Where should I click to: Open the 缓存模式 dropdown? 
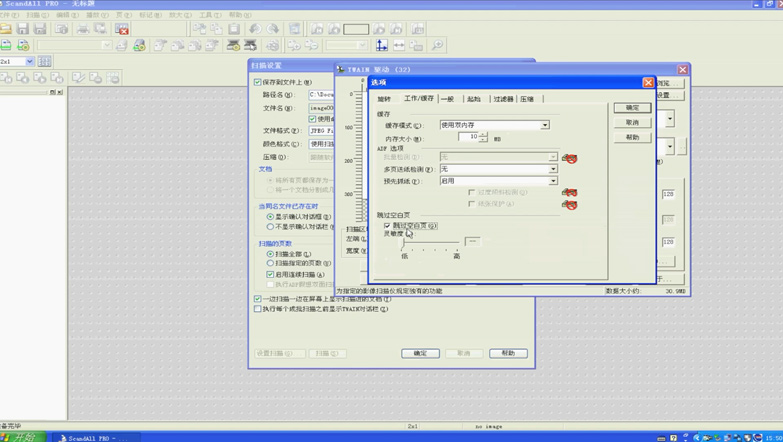(x=545, y=126)
